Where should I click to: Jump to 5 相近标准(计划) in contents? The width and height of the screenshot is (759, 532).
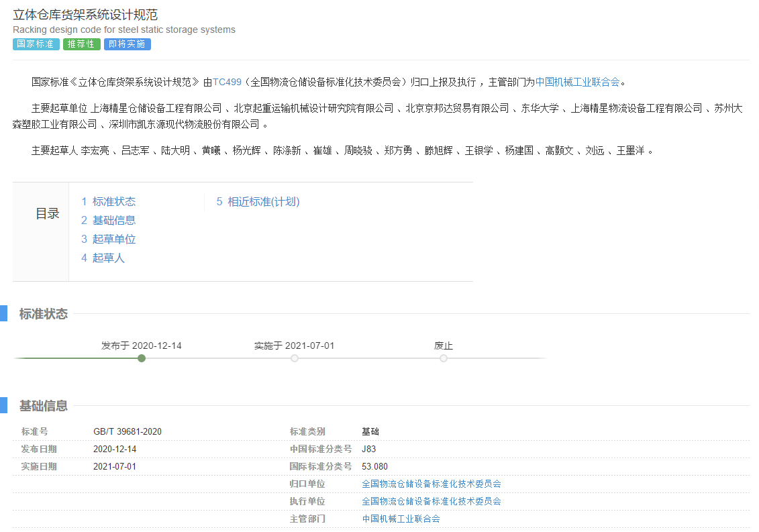pos(258,201)
